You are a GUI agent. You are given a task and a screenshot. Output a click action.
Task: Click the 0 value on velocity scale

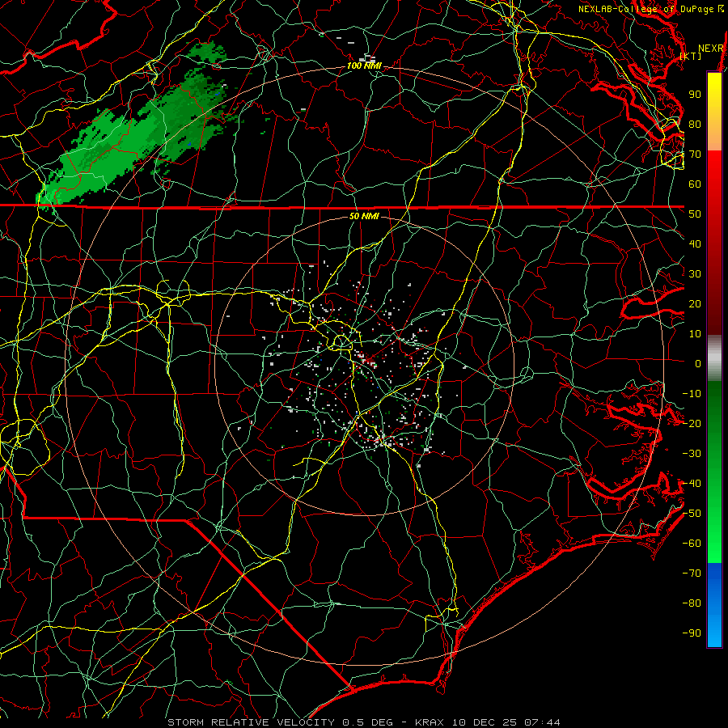point(698,364)
